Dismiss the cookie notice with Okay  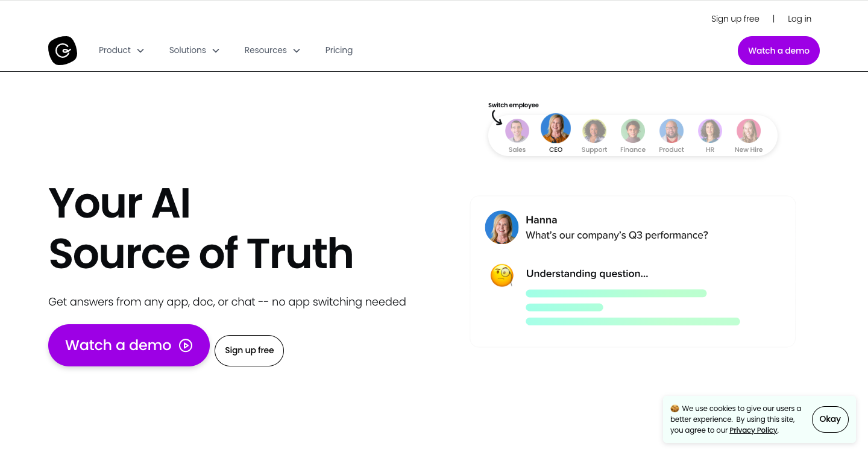point(830,419)
